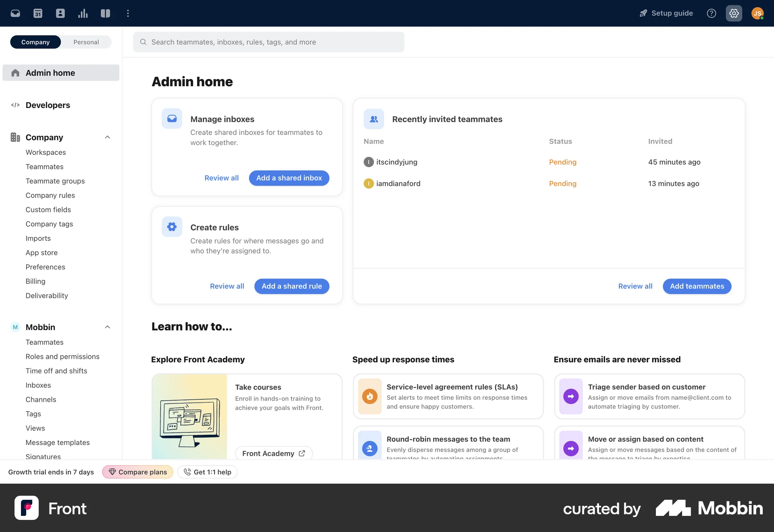
Task: Collapse the Company section in sidebar
Action: coord(107,137)
